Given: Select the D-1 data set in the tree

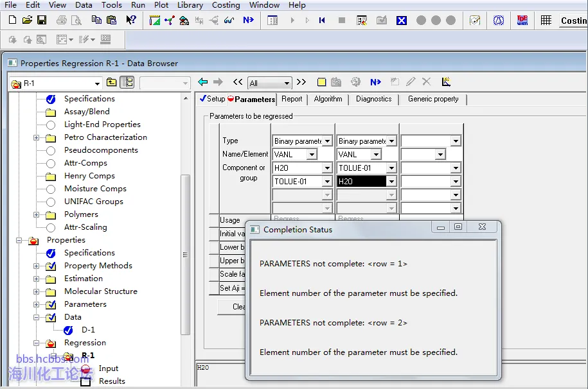Looking at the screenshot, I should tap(88, 330).
